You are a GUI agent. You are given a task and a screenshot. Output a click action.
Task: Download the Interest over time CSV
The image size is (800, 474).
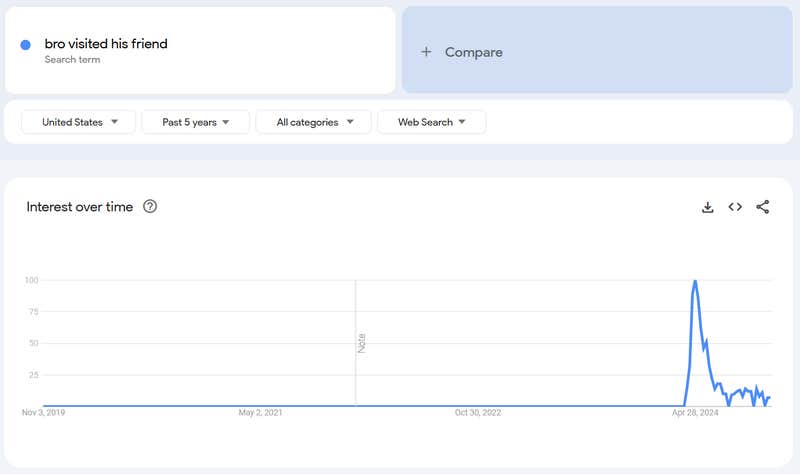click(708, 207)
